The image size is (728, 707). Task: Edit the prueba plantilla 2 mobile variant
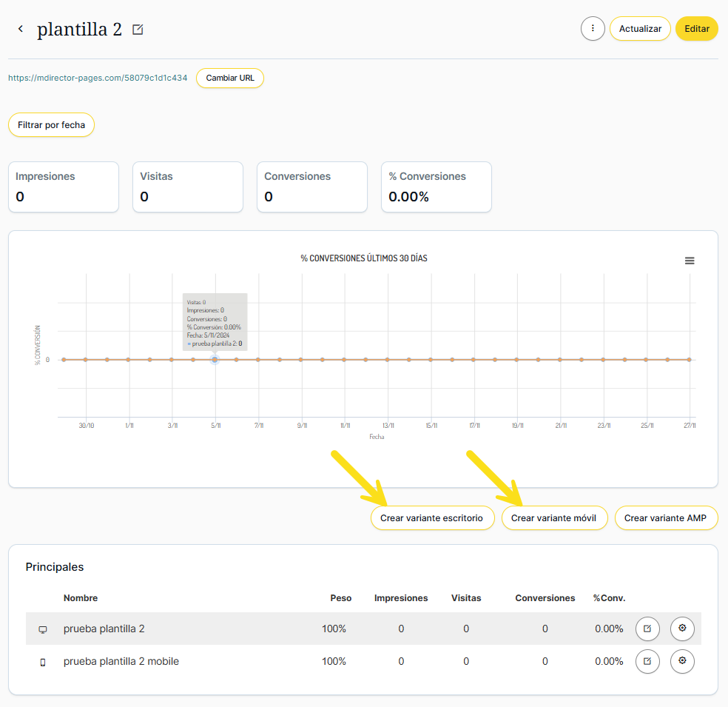[647, 661]
